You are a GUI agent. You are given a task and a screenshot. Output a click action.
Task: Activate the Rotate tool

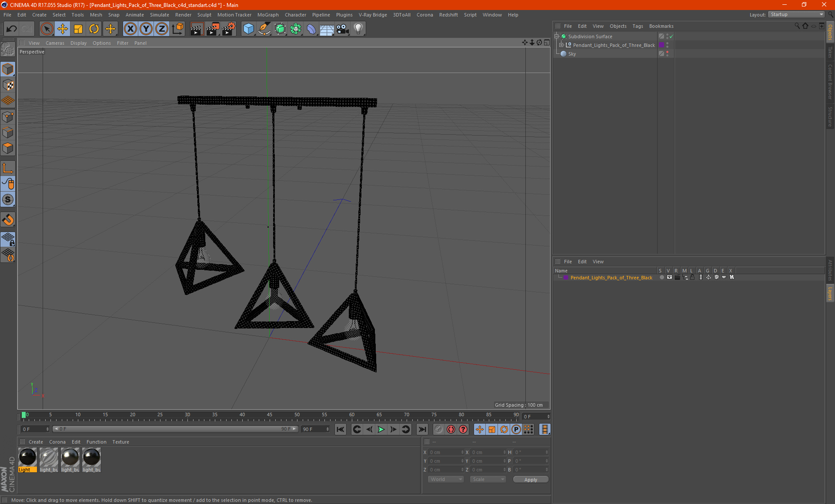(94, 29)
